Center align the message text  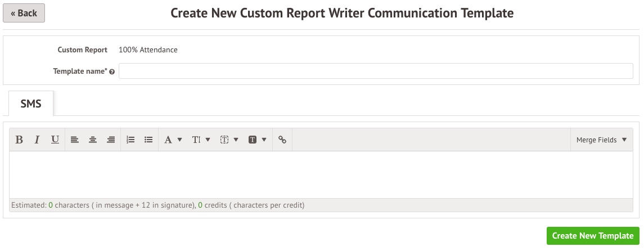[x=93, y=140]
